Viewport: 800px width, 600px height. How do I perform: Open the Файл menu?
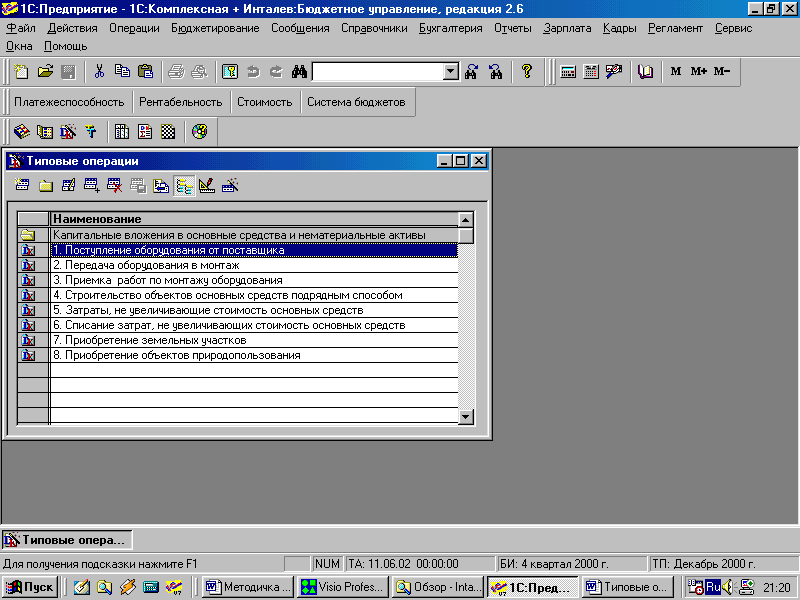coord(21,28)
